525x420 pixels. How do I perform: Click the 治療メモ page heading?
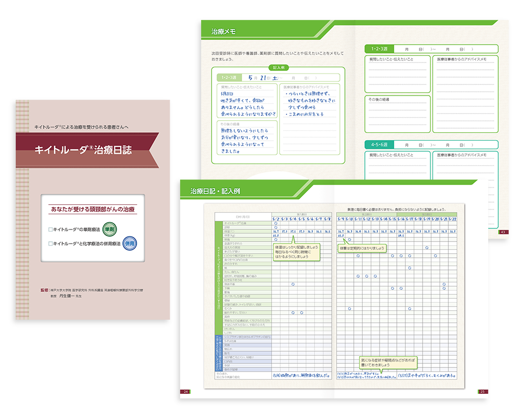point(223,31)
